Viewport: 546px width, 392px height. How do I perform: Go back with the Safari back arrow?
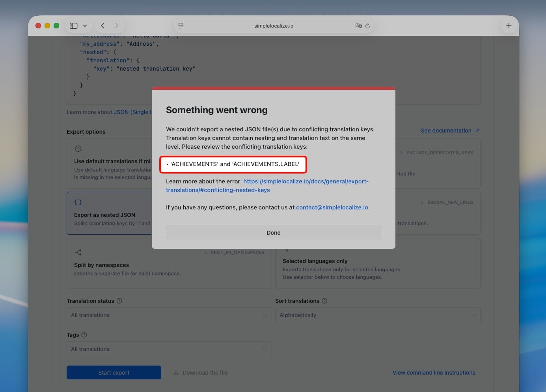(x=102, y=26)
